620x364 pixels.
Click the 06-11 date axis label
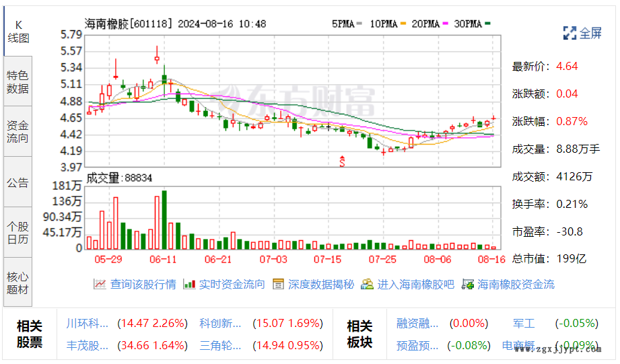pyautogui.click(x=163, y=260)
